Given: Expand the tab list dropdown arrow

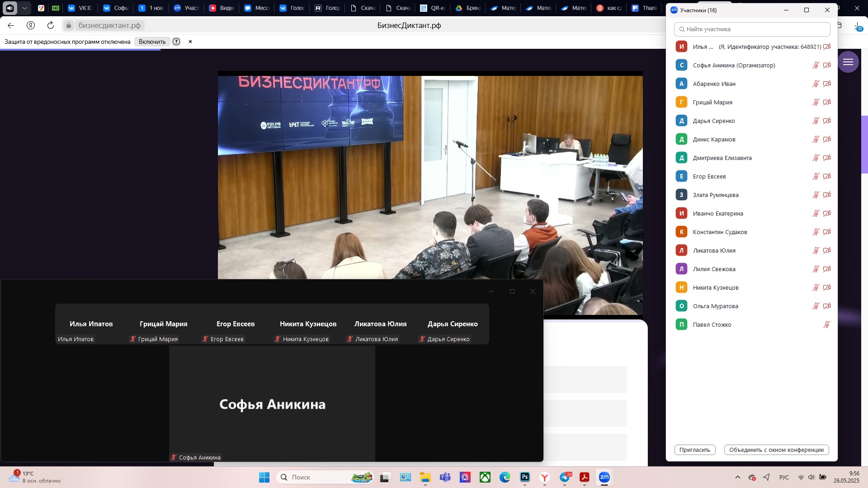Looking at the screenshot, I should pyautogui.click(x=25, y=8).
